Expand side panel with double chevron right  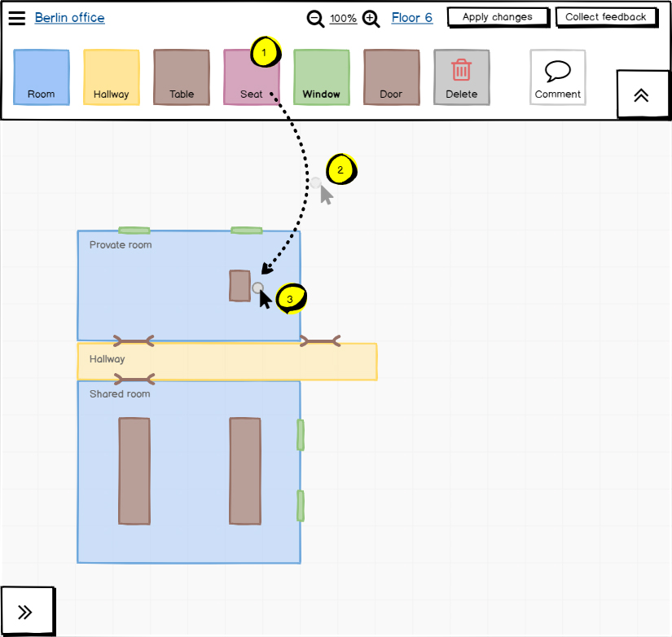[x=25, y=612]
